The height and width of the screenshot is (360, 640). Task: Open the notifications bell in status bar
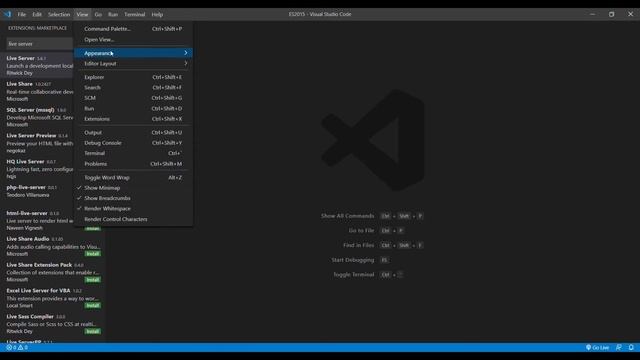631,348
